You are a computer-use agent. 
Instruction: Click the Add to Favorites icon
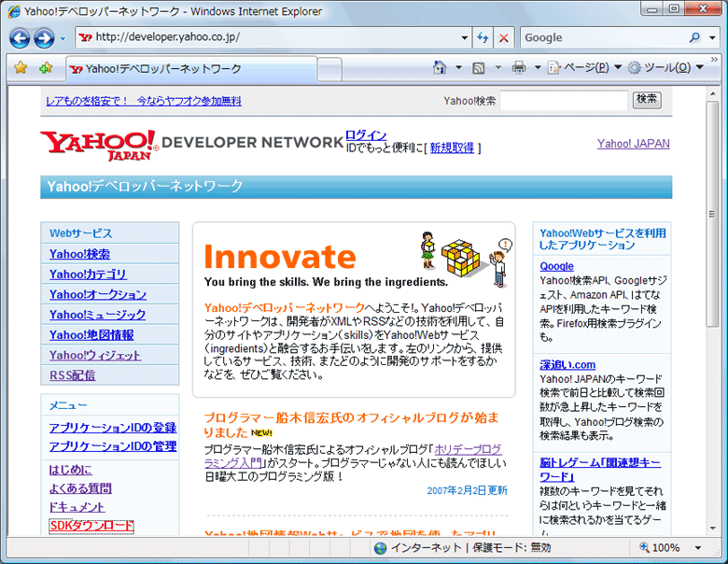(x=46, y=68)
